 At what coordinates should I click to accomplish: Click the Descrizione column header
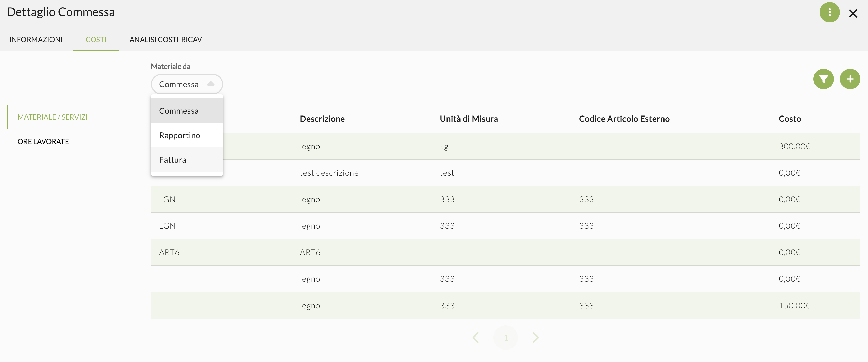pos(322,119)
